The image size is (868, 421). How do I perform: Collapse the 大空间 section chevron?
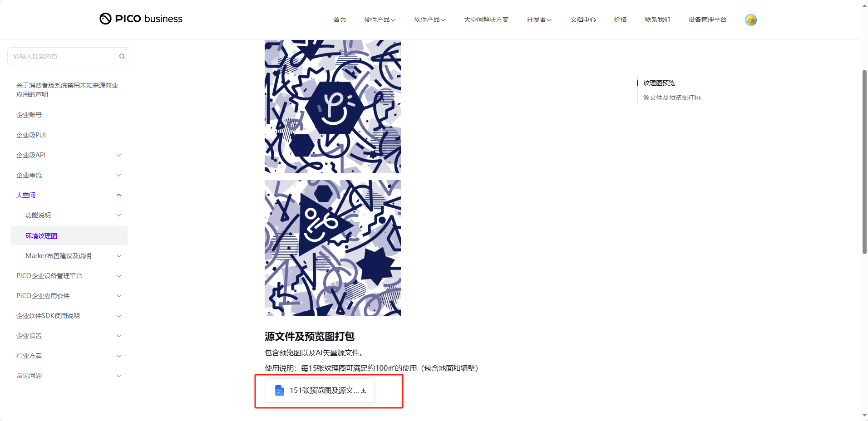pyautogui.click(x=119, y=195)
